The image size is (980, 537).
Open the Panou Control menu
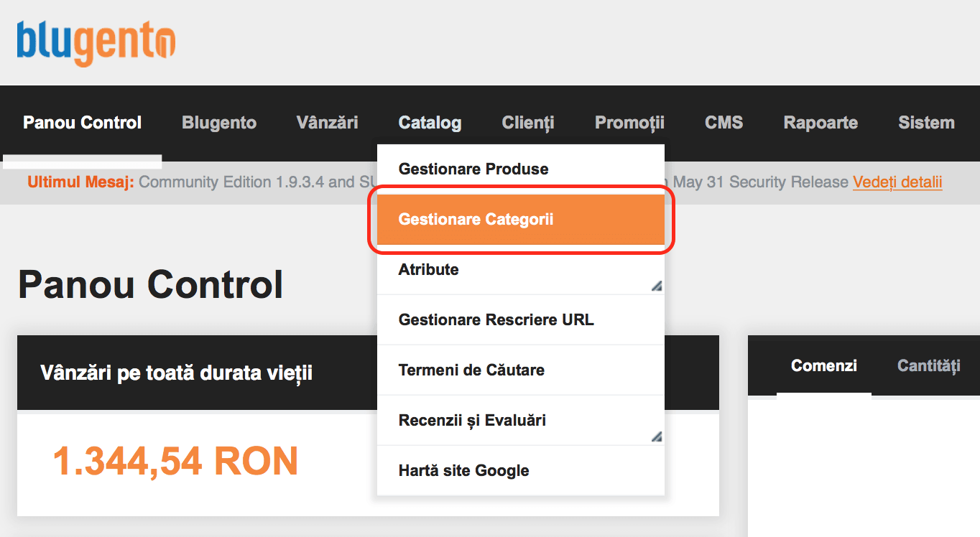pyautogui.click(x=82, y=123)
